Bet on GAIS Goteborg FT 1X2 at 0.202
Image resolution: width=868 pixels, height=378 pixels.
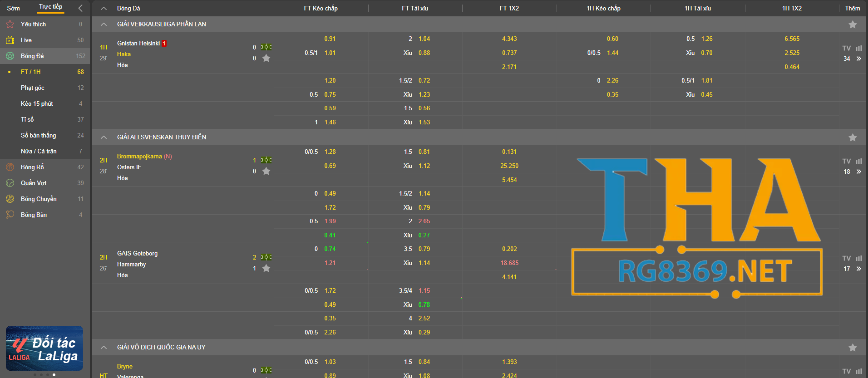(x=509, y=249)
